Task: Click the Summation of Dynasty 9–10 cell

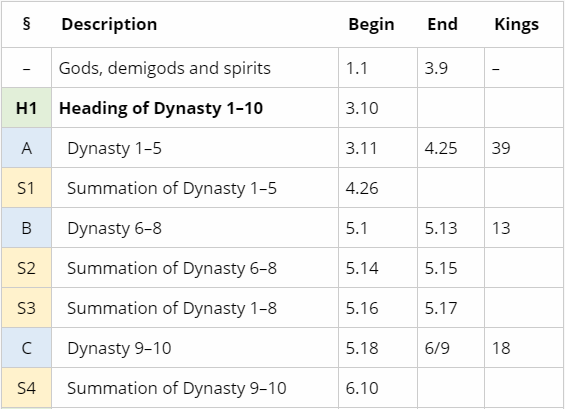Action: [195, 388]
